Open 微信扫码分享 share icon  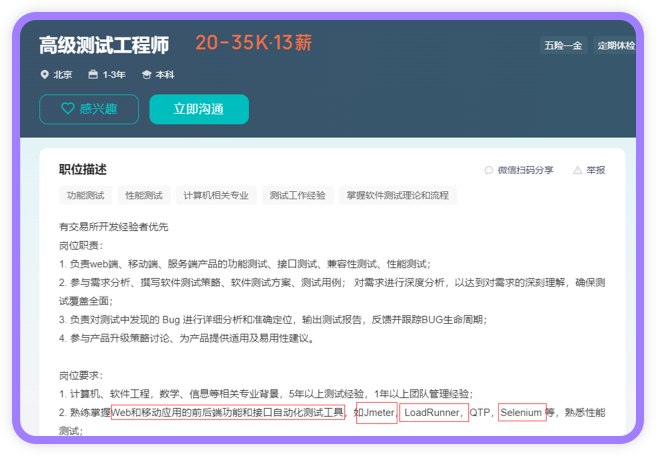click(x=489, y=170)
